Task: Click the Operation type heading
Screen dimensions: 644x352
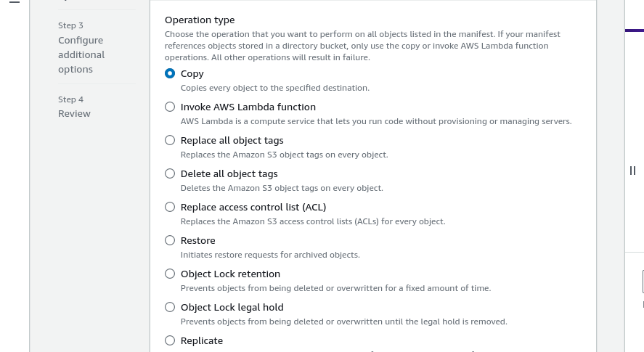Action: tap(200, 20)
